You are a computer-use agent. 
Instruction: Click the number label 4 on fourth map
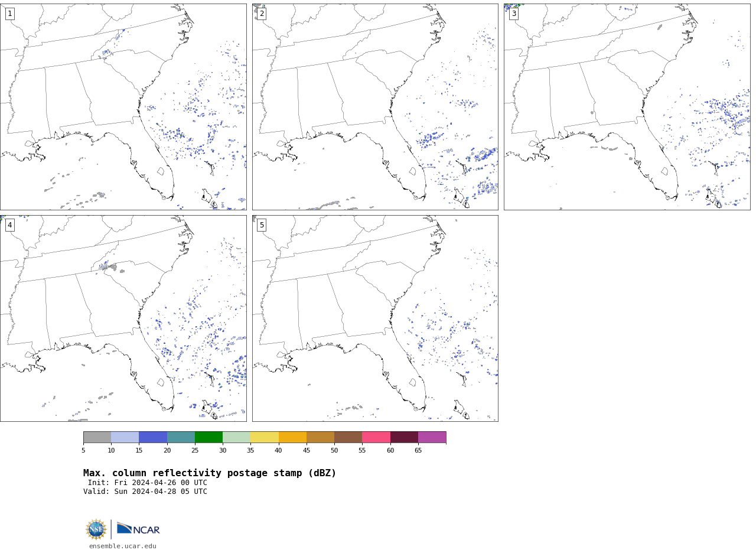pos(9,225)
